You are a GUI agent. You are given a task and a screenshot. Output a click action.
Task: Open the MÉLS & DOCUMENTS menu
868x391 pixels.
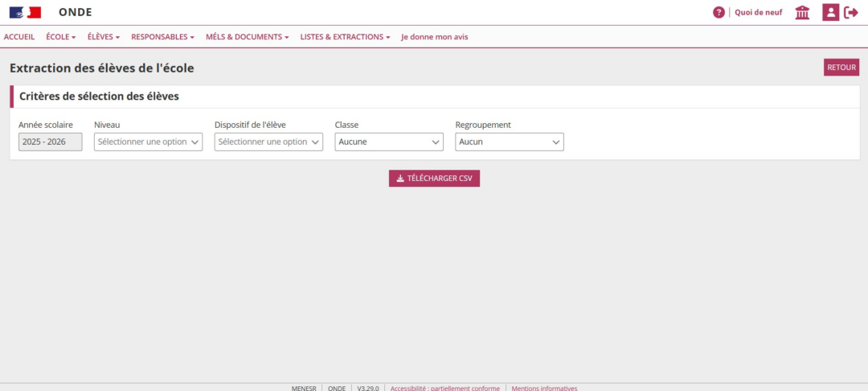pos(248,37)
